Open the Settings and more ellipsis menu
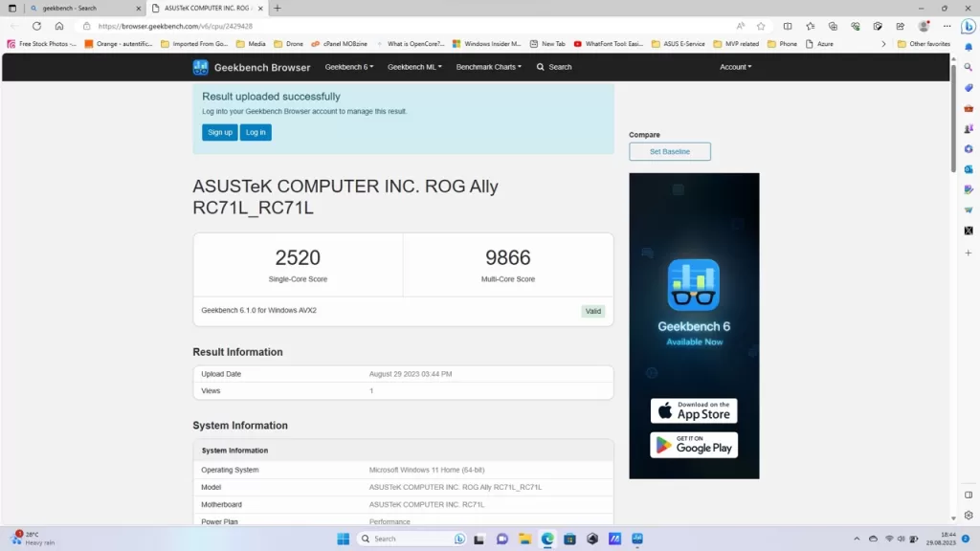Viewport: 980px width, 551px height. [x=947, y=26]
